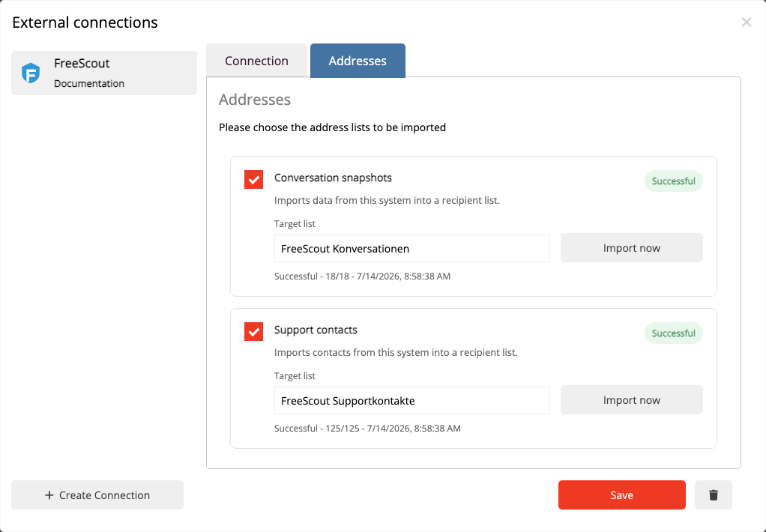Image resolution: width=766 pixels, height=532 pixels.
Task: Save the connection settings
Action: (x=622, y=495)
